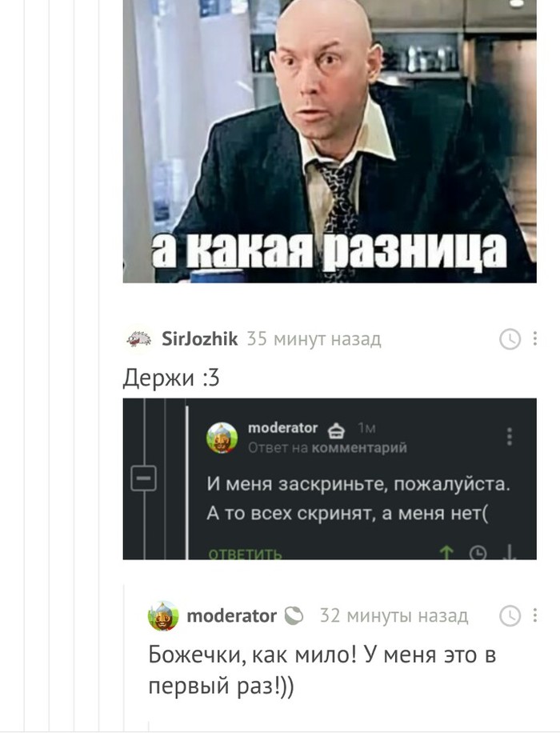Click the clock icon on SirJozhik's comment
The width and height of the screenshot is (560, 733).
[x=510, y=339]
